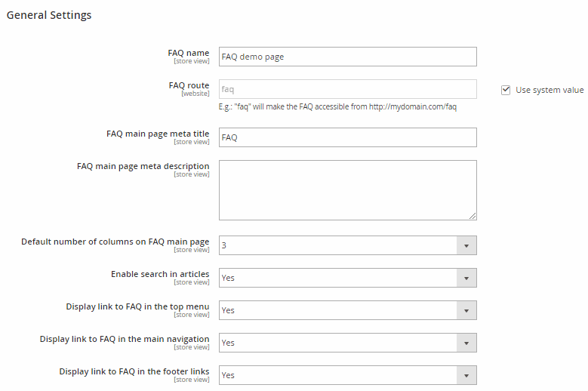Viewport: 588px width, 391px height.
Task: Uncheck the Use system value checkbox
Action: (506, 90)
